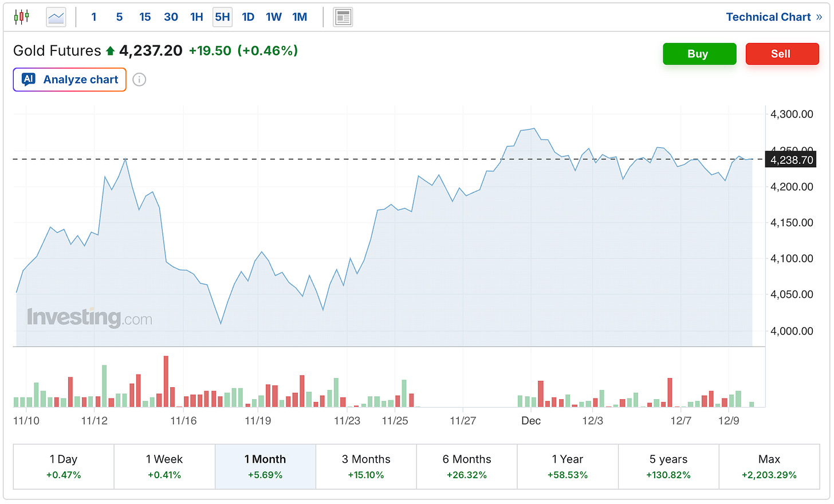Select the area chart type icon
Viewport: 834px width, 504px height.
56,17
